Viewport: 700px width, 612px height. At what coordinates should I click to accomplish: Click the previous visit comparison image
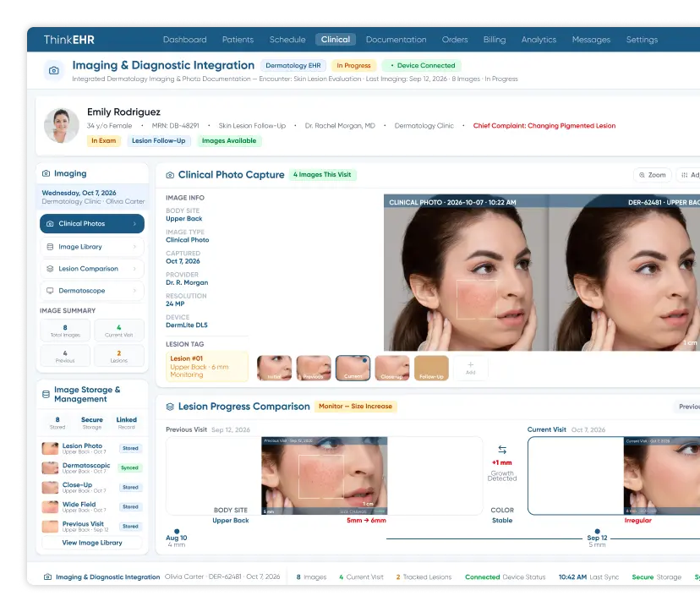324,476
